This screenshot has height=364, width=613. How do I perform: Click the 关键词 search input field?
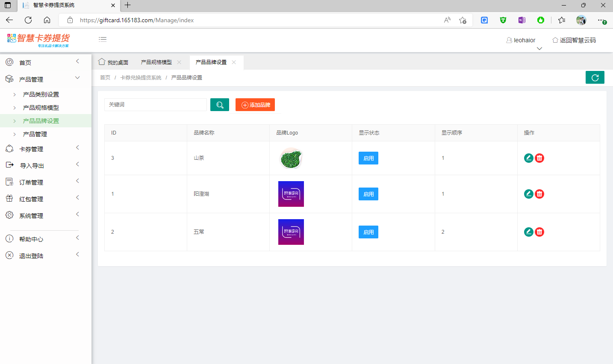156,105
